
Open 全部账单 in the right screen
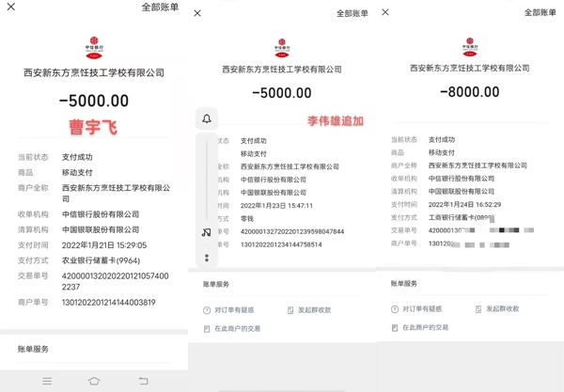(540, 12)
